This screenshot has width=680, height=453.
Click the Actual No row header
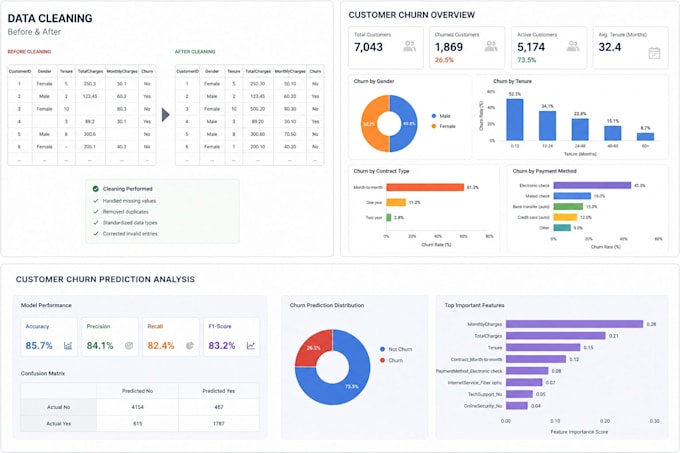point(59,407)
